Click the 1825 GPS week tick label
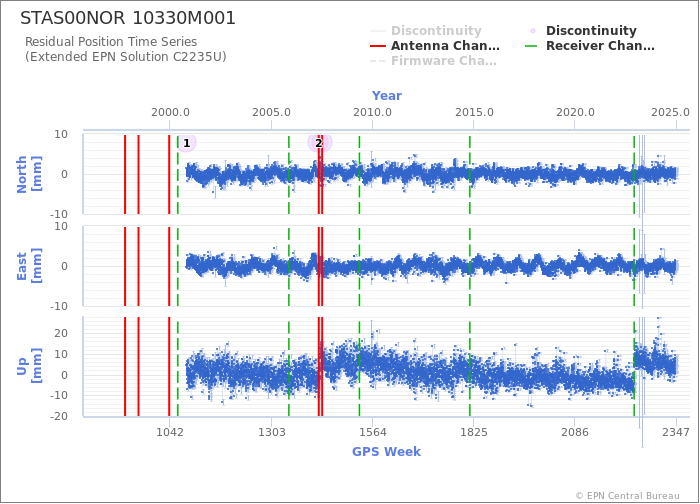This screenshot has height=504, width=700. tap(474, 433)
